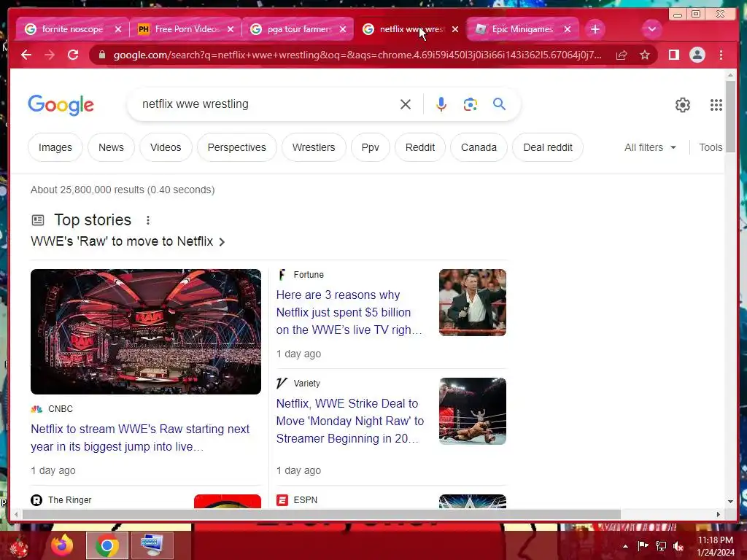The height and width of the screenshot is (560, 747).
Task: Launch Firefox from the taskbar
Action: pos(63,545)
